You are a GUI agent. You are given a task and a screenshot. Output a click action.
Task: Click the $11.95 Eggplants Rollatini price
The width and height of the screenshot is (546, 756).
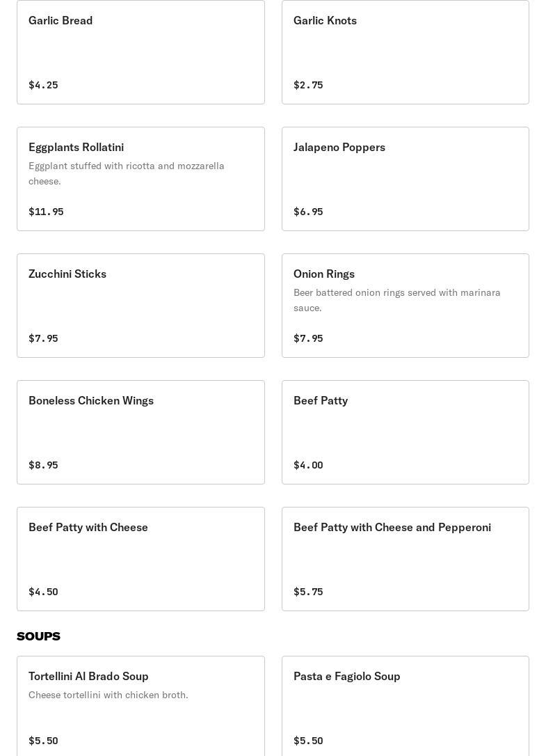coord(46,212)
